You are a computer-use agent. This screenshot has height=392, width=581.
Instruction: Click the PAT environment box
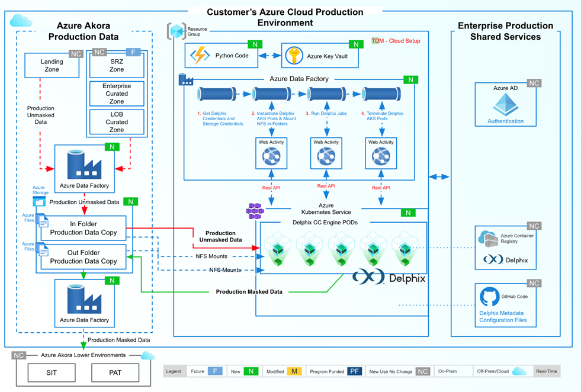coord(115,373)
